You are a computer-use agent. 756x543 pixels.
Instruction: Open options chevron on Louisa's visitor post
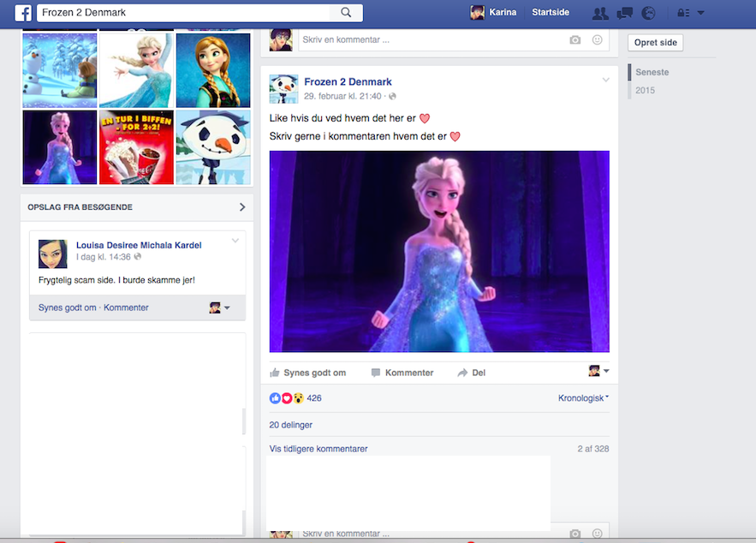point(235,241)
